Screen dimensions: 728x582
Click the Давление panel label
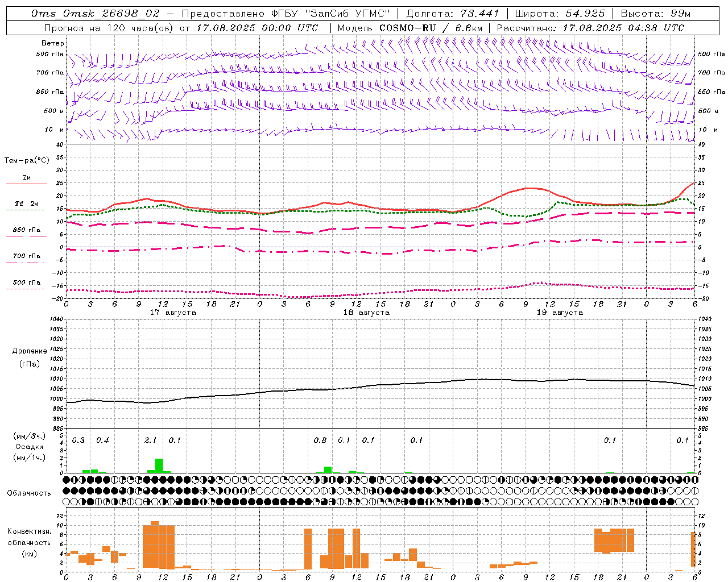(30, 351)
